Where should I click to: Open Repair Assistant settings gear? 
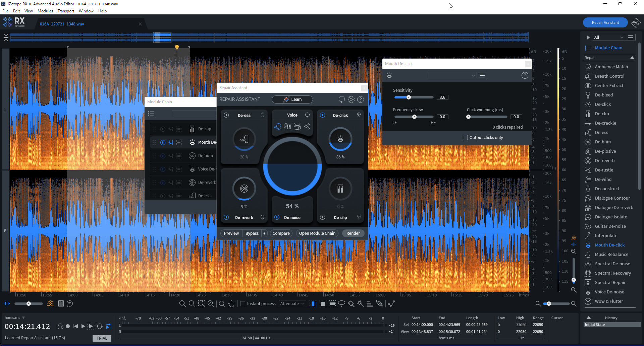[x=351, y=99]
